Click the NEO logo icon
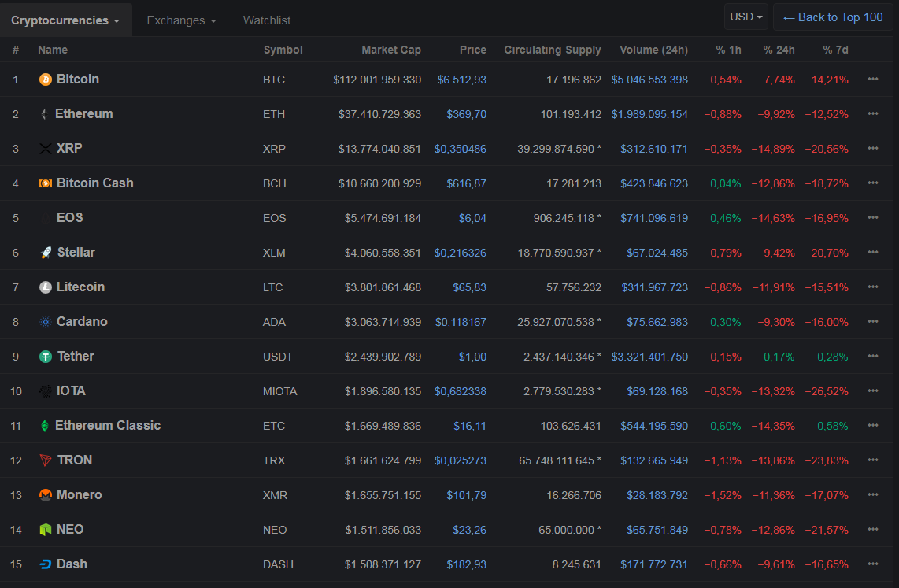This screenshot has width=899, height=588. 46,530
